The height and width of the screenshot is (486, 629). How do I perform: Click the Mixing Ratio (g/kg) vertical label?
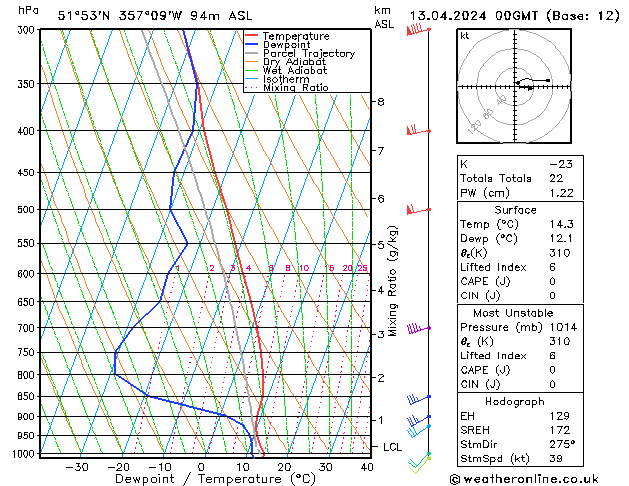coord(392,281)
